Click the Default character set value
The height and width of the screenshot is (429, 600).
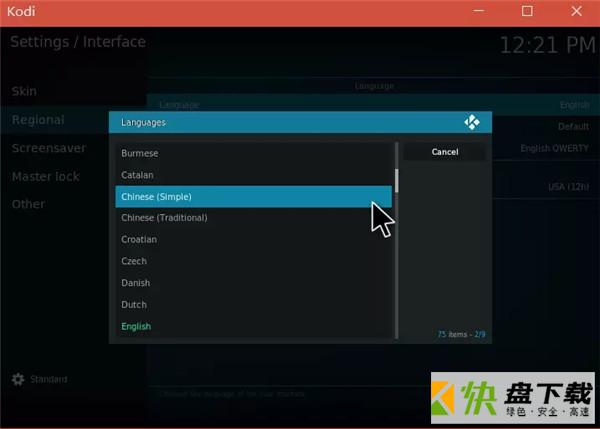[x=573, y=127]
